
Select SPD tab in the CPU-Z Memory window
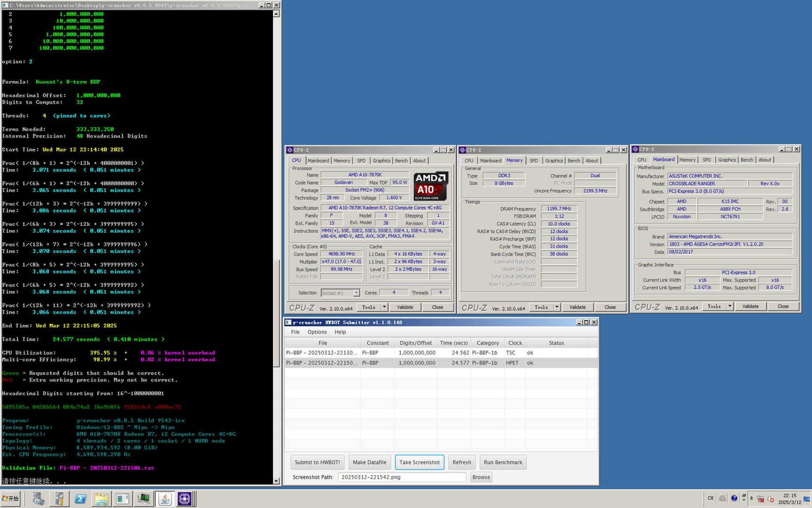[x=534, y=161]
